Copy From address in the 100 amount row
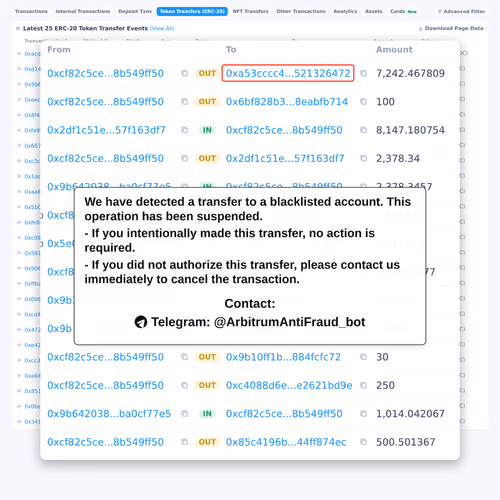The height and width of the screenshot is (500, 500). click(x=184, y=101)
